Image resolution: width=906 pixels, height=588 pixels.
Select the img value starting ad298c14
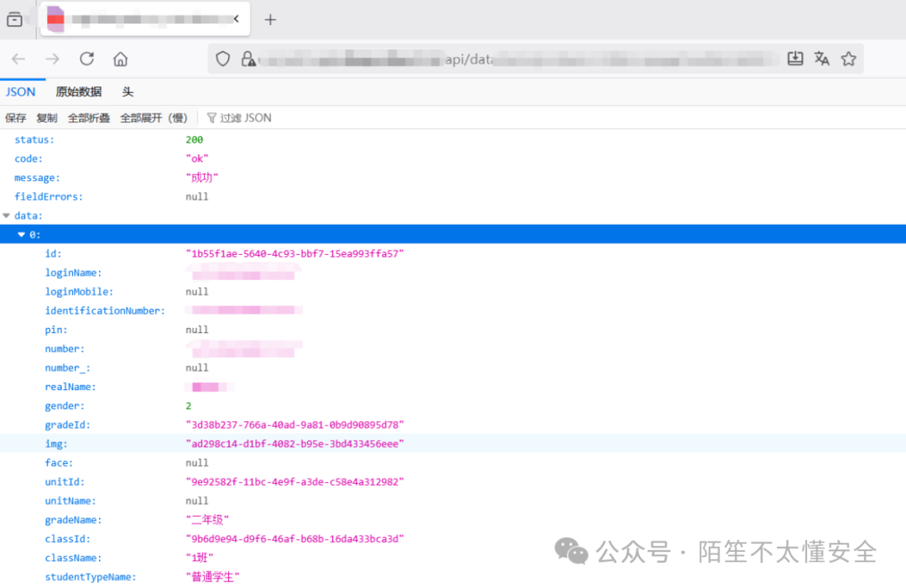pos(294,444)
